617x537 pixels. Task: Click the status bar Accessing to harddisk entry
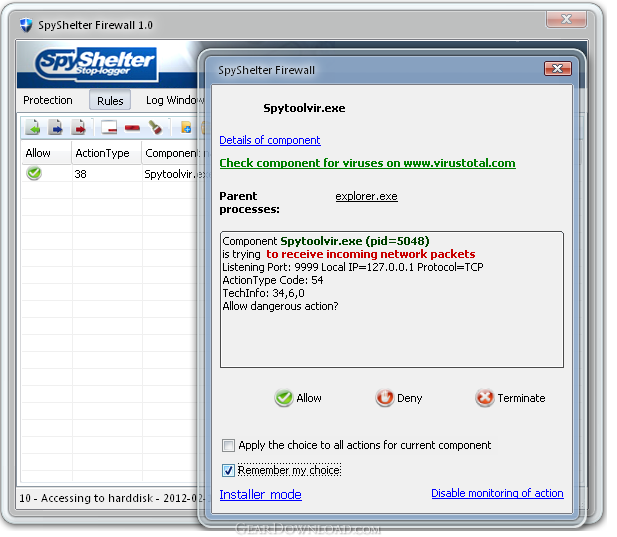pyautogui.click(x=111, y=498)
